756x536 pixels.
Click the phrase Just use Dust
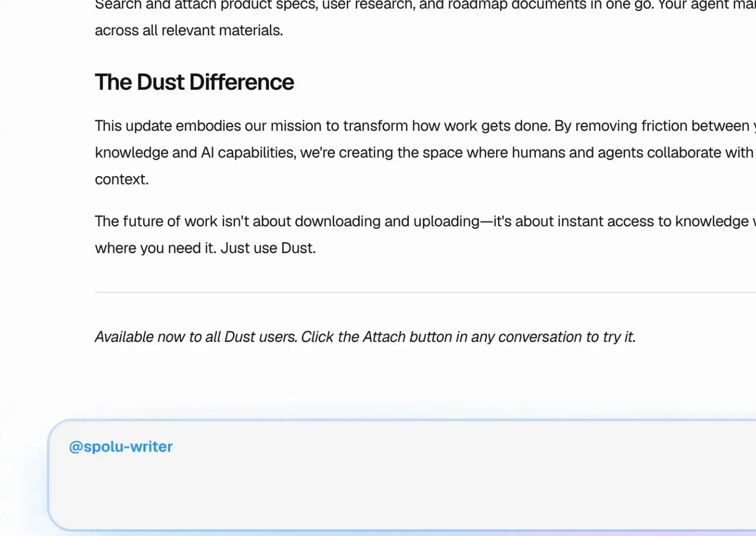point(268,248)
